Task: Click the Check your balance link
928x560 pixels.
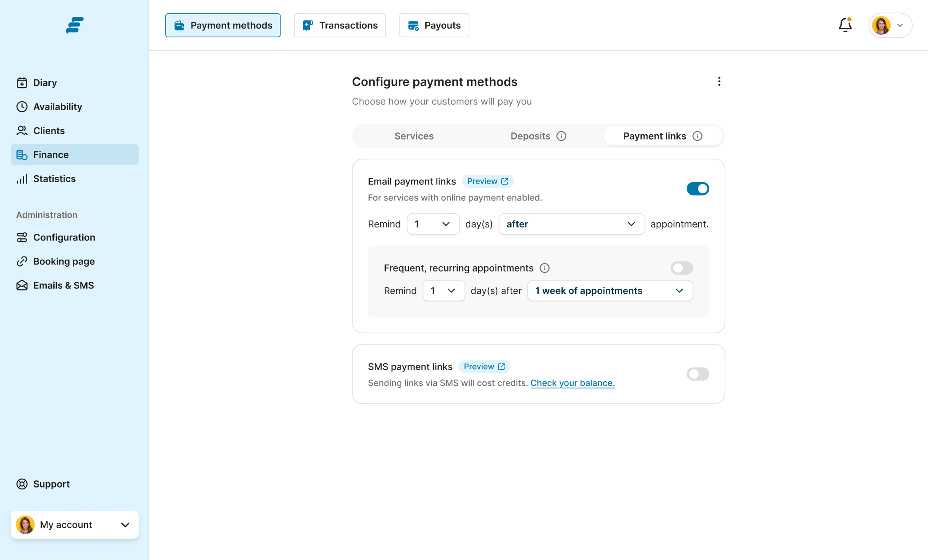Action: coord(572,383)
